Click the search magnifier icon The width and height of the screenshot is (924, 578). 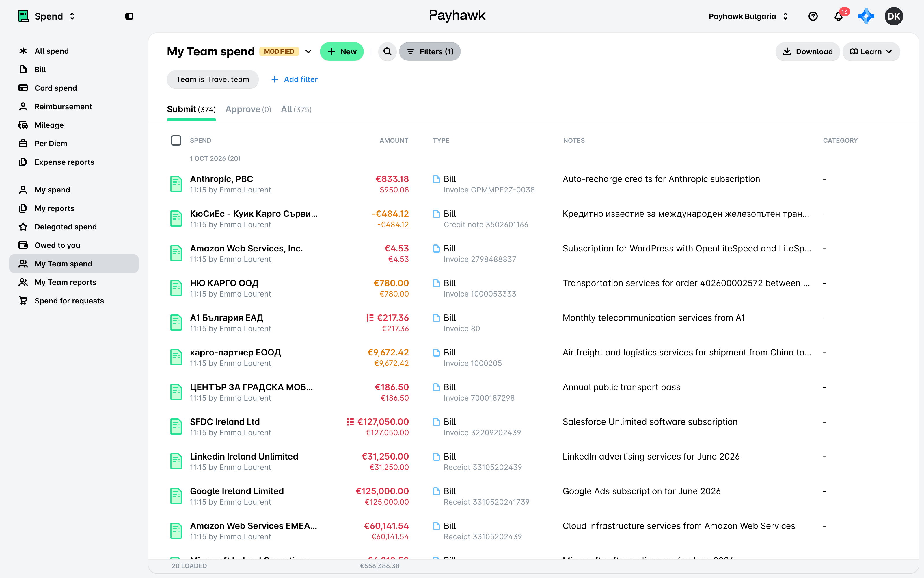coord(387,52)
